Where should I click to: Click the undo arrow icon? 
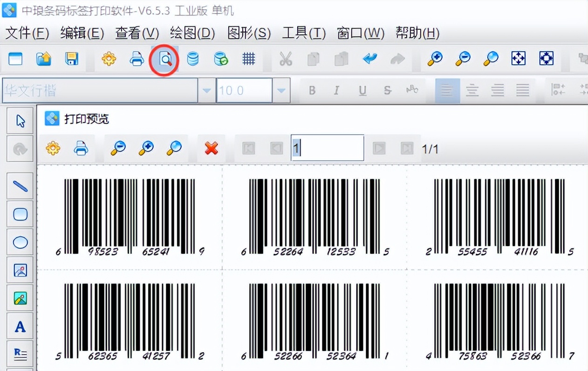(369, 59)
